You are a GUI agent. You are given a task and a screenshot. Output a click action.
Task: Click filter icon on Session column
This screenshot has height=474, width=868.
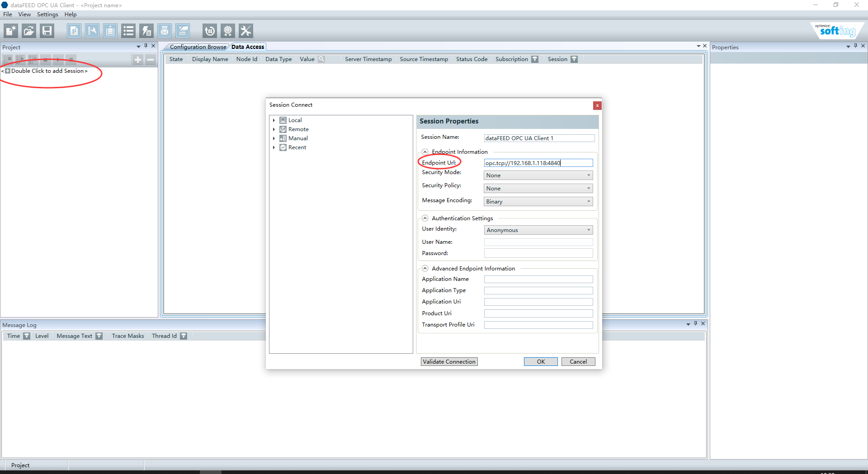pyautogui.click(x=574, y=59)
